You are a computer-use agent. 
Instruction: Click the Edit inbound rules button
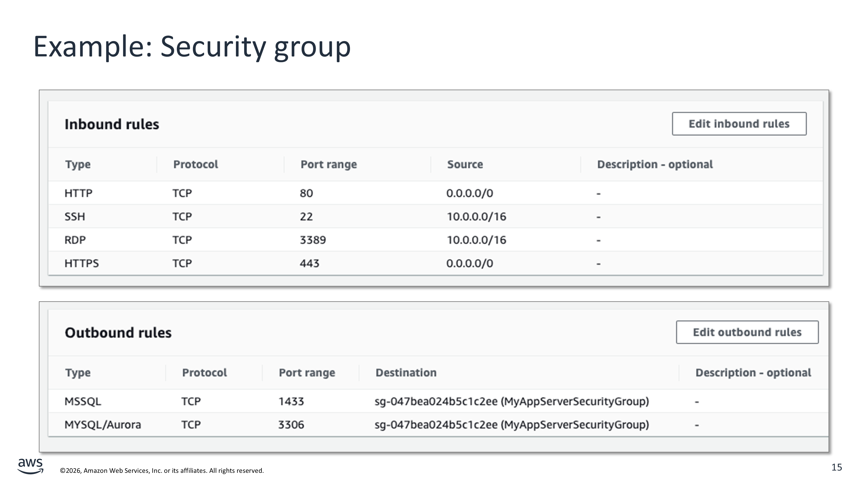(739, 124)
